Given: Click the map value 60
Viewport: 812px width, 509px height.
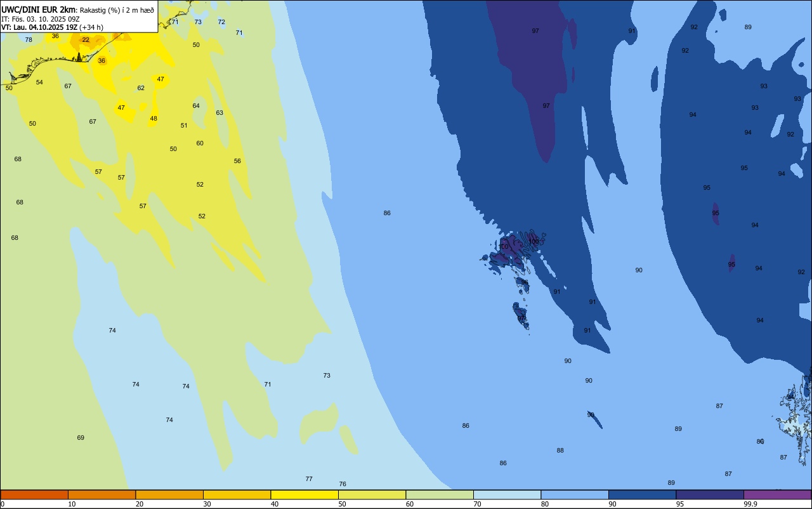Looking at the screenshot, I should [200, 143].
